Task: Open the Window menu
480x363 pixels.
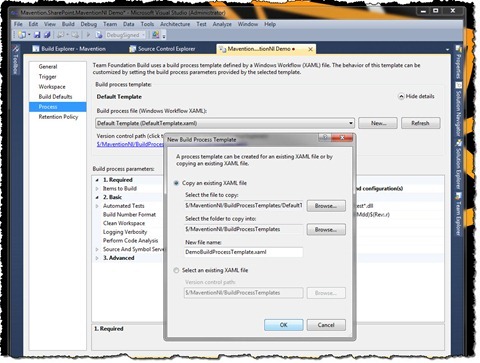Action: [x=248, y=24]
